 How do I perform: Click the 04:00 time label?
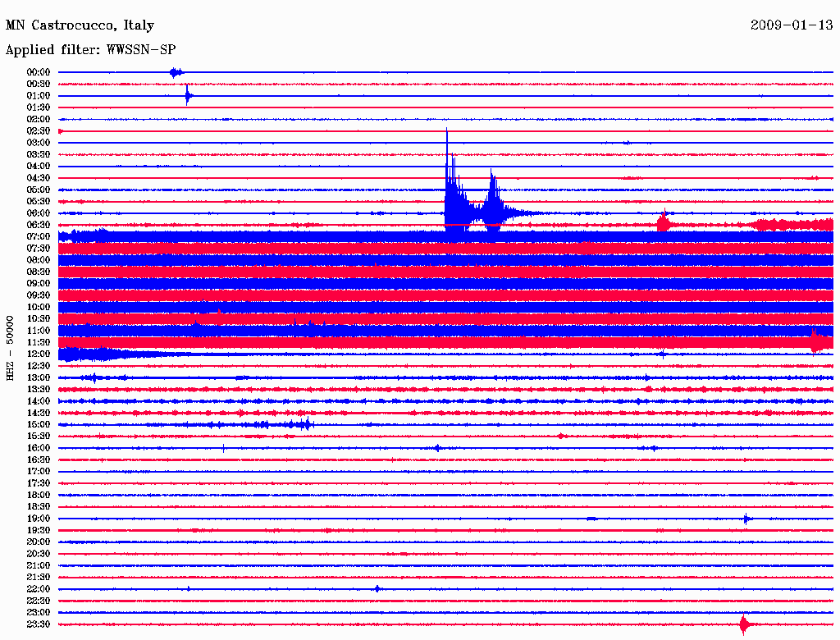[x=39, y=167]
